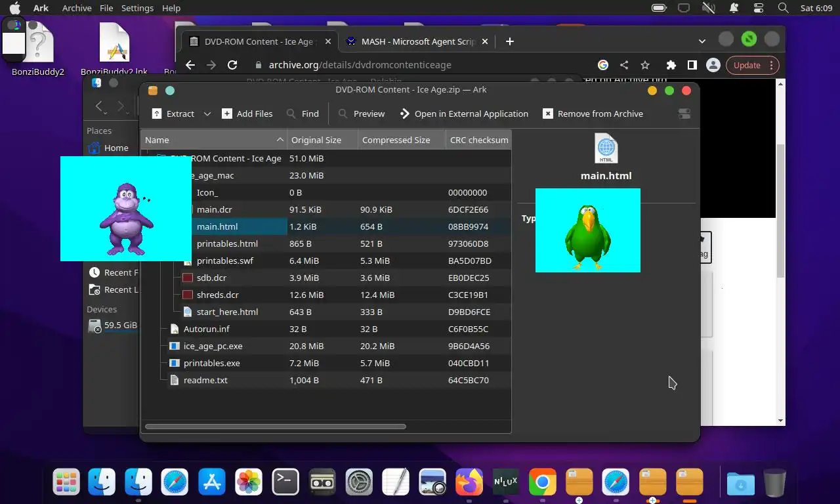Screen dimensions: 840x504
Task: Click the shreds.dcr file icon
Action: click(x=188, y=295)
